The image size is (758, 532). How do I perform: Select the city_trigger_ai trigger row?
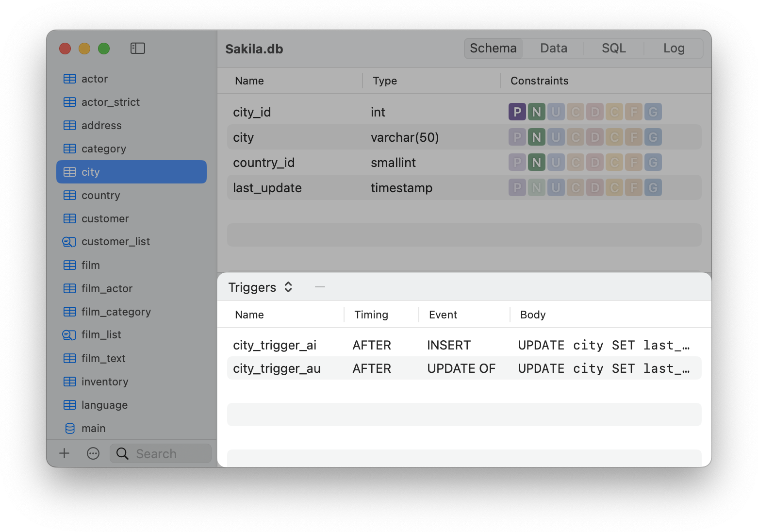[464, 345]
